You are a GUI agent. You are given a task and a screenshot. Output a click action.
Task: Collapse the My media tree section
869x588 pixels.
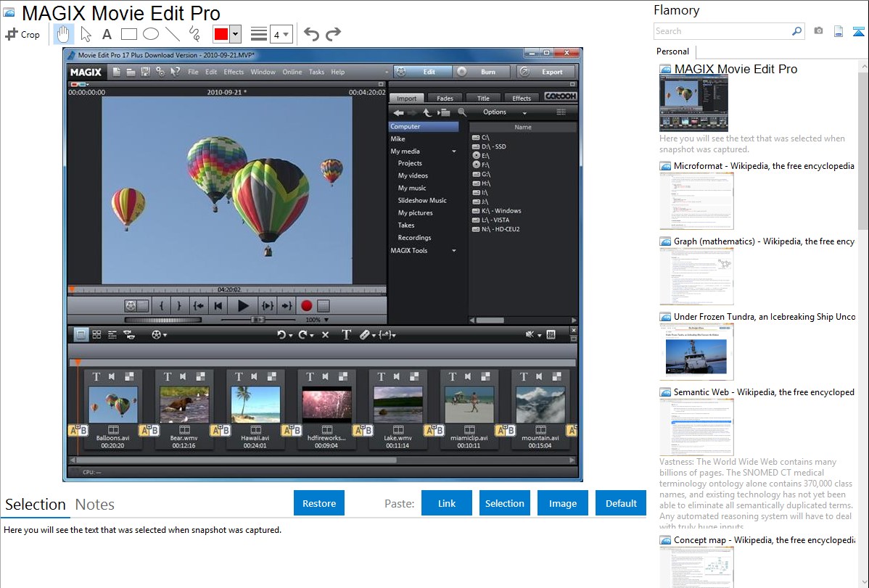tap(454, 152)
